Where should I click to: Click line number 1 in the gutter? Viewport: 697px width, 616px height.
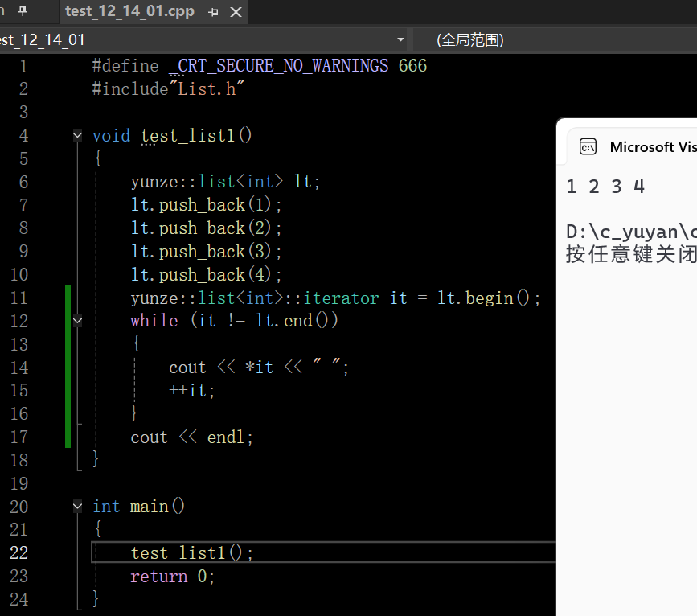tap(23, 66)
